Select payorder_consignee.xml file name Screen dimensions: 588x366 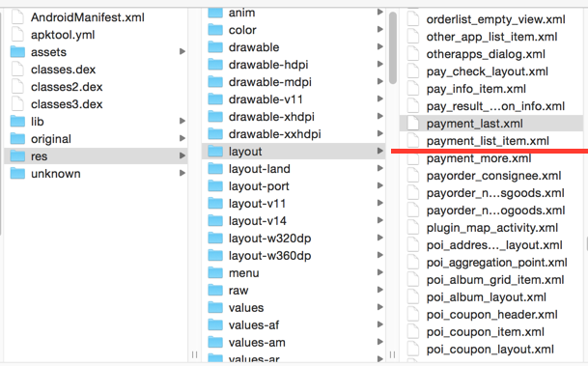[x=493, y=176]
